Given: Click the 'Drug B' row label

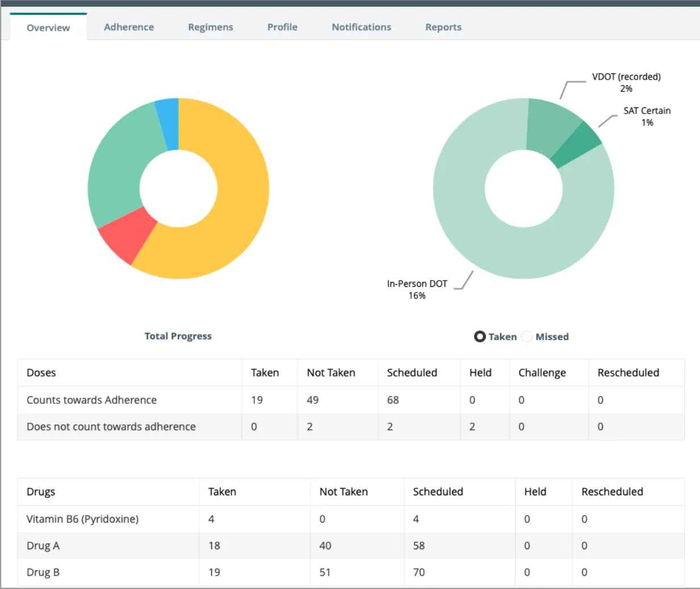Looking at the screenshot, I should pyautogui.click(x=43, y=573).
